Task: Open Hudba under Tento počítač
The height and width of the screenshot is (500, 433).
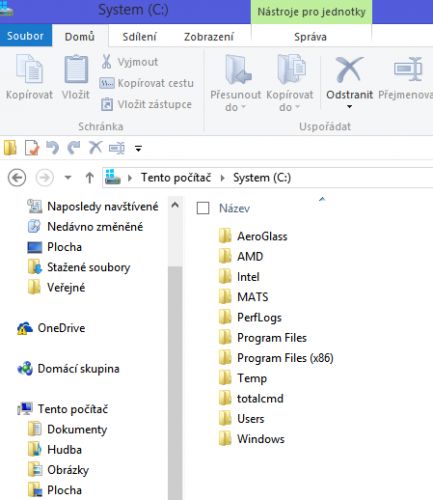Action: pos(55,450)
